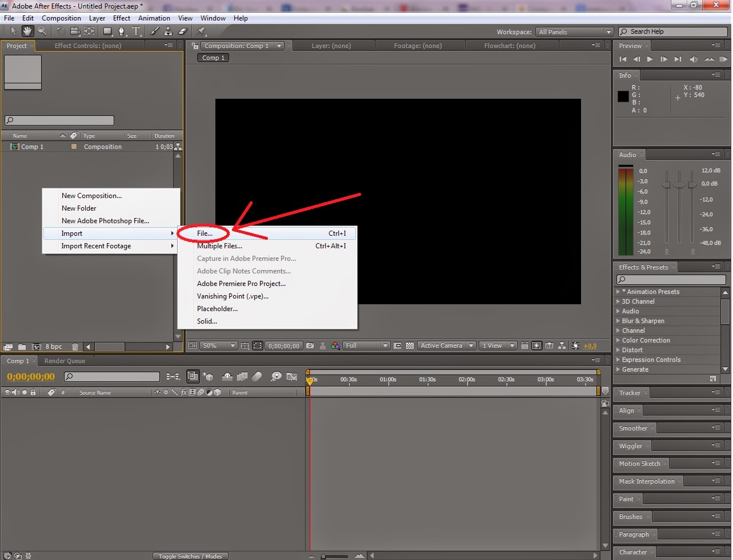
Task: Select the Unified Camera tool
Action: tap(75, 31)
